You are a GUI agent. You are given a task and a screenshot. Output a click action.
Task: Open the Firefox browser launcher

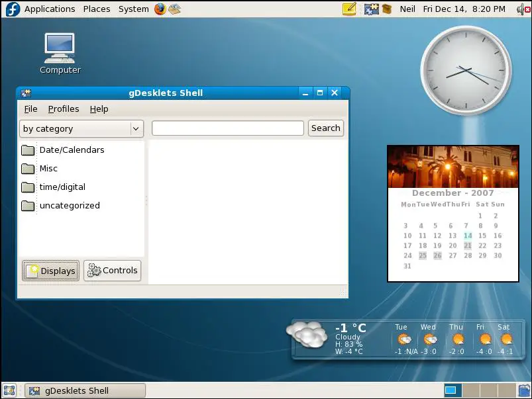pyautogui.click(x=160, y=9)
